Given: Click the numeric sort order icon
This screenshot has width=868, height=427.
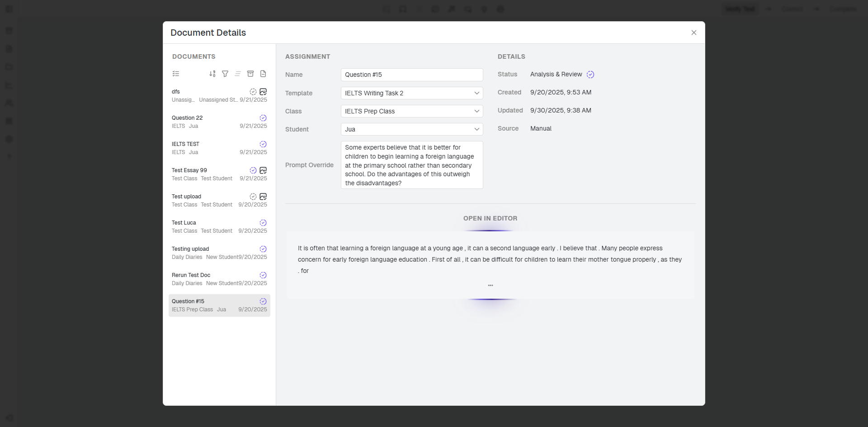Looking at the screenshot, I should 212,74.
